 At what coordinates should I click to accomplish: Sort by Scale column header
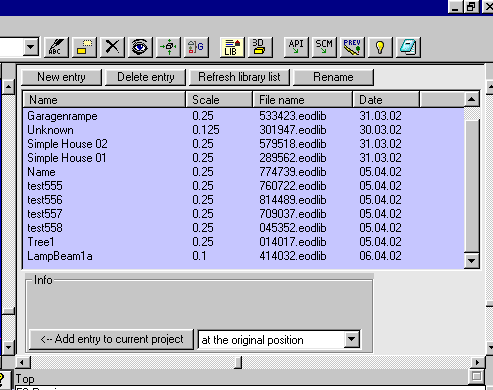click(219, 100)
